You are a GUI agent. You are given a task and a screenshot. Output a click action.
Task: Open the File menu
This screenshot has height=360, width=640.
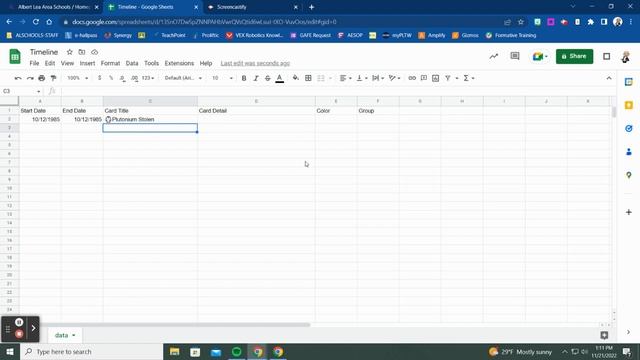pyautogui.click(x=34, y=63)
